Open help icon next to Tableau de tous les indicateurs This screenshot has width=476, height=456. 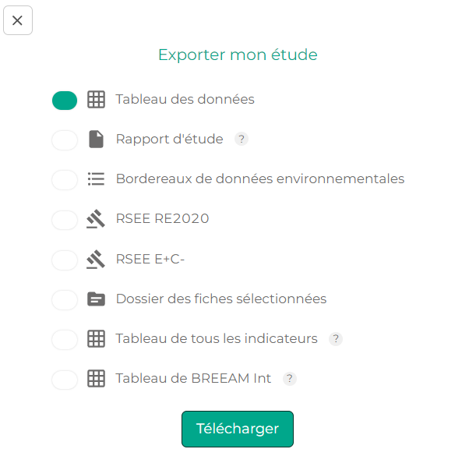pos(336,339)
